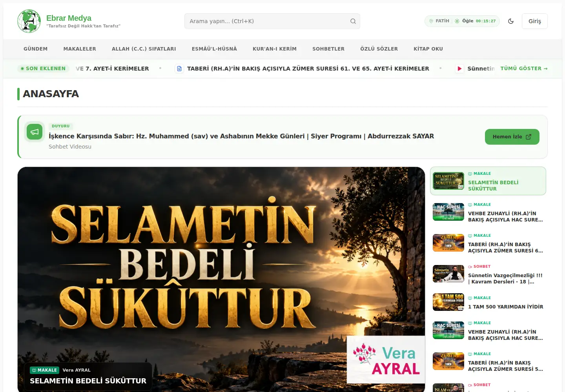
Task: Go to ALLAH (C.C.) SIFATLARI menu
Action: click(144, 49)
